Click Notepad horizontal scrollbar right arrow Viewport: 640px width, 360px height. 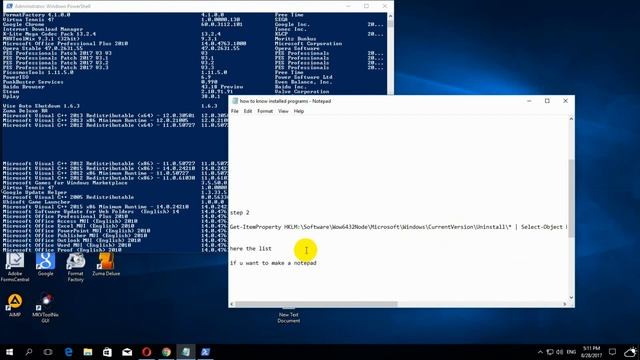point(564,304)
